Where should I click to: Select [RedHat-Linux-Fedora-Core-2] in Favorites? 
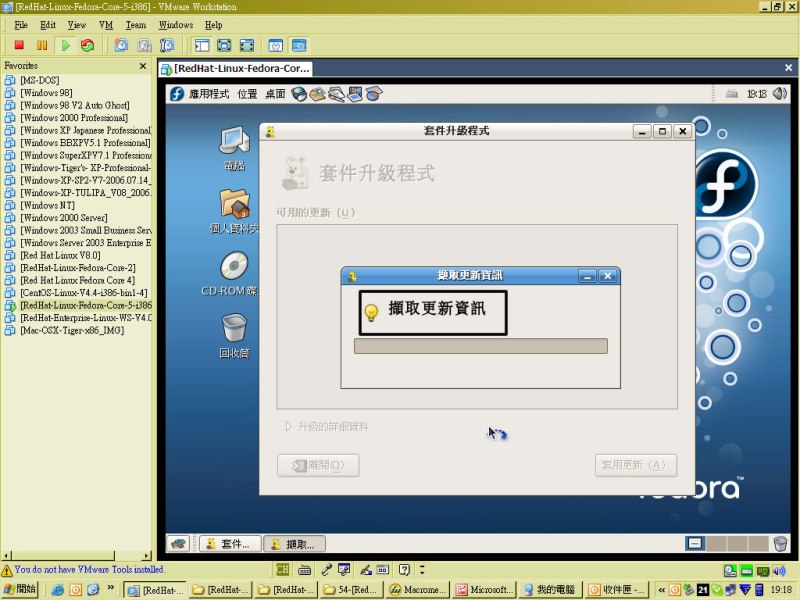[78, 268]
